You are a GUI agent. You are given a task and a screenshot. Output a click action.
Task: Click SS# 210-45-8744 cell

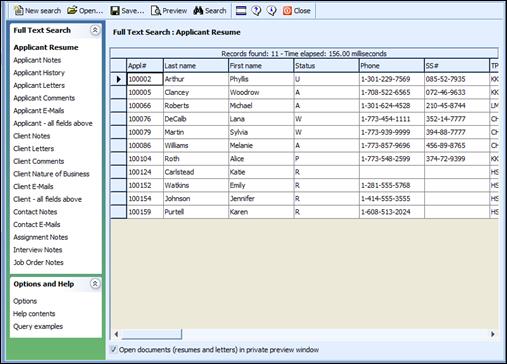457,106
